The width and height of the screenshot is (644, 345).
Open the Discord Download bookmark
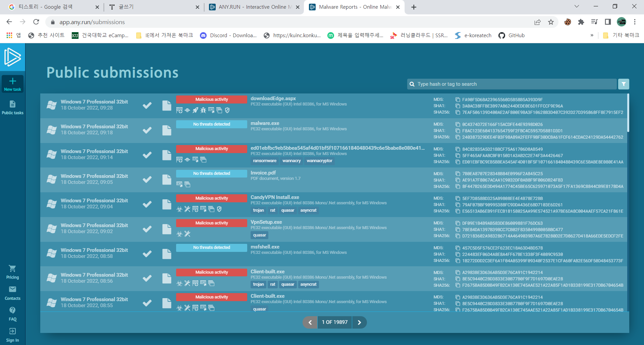228,36
